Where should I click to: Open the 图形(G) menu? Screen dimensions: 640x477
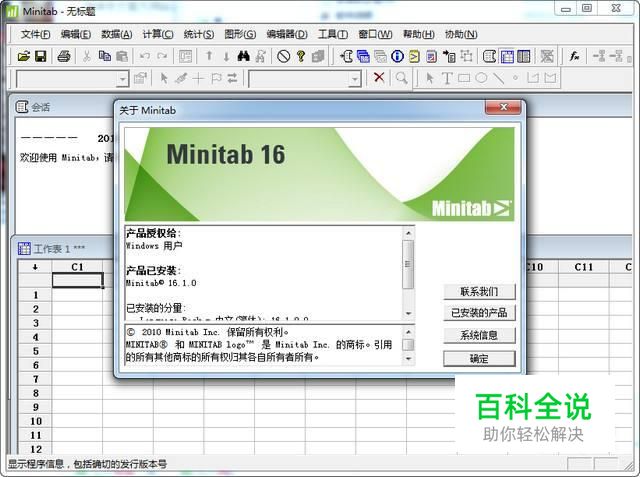click(240, 34)
